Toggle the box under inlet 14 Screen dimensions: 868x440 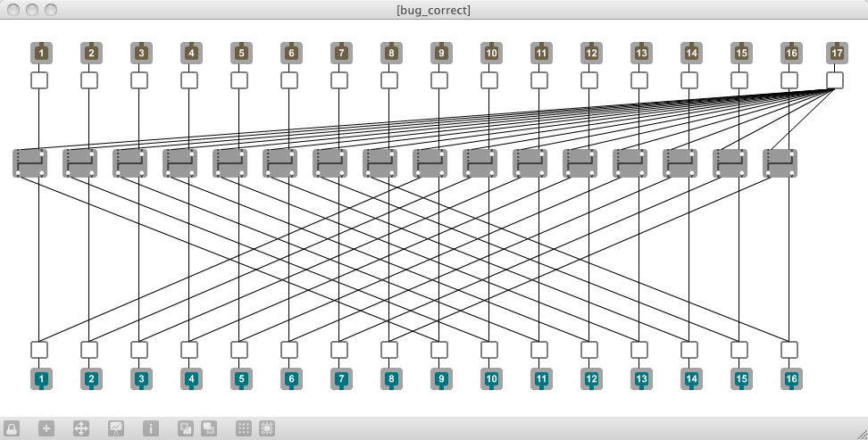[689, 80]
